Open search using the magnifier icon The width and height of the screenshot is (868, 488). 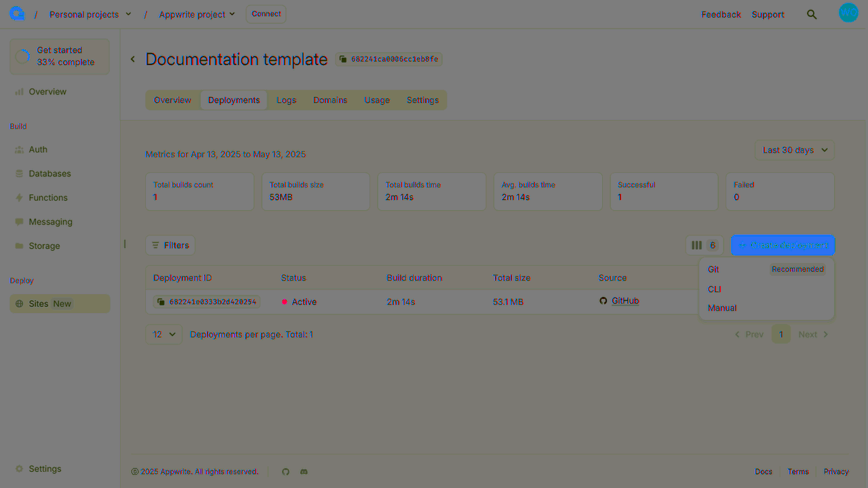pos(812,14)
